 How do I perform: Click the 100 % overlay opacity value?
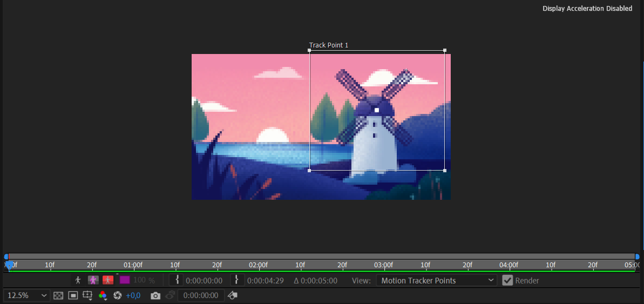pos(144,281)
